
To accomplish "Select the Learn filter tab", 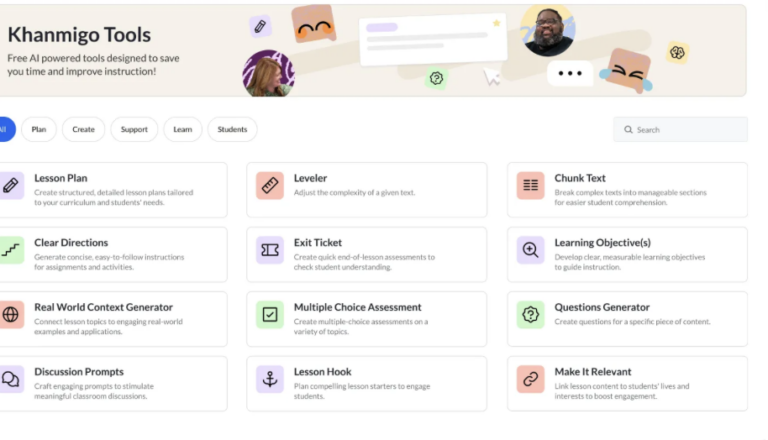I will tap(183, 129).
